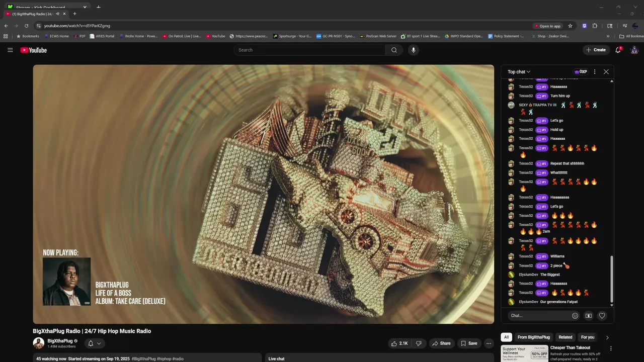Image resolution: width=644 pixels, height=362 pixels.
Task: Open the ProScan Web Server bookmark
Action: 378,36
